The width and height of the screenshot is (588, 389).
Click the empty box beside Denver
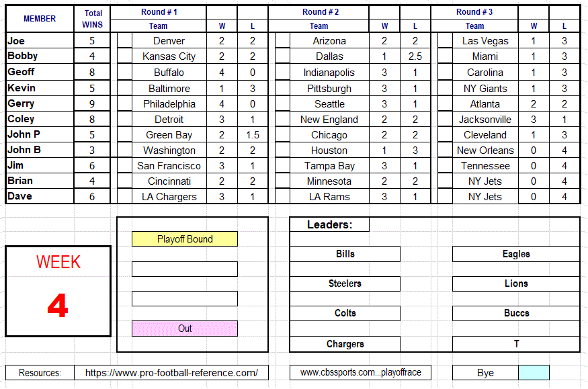pyautogui.click(x=124, y=41)
